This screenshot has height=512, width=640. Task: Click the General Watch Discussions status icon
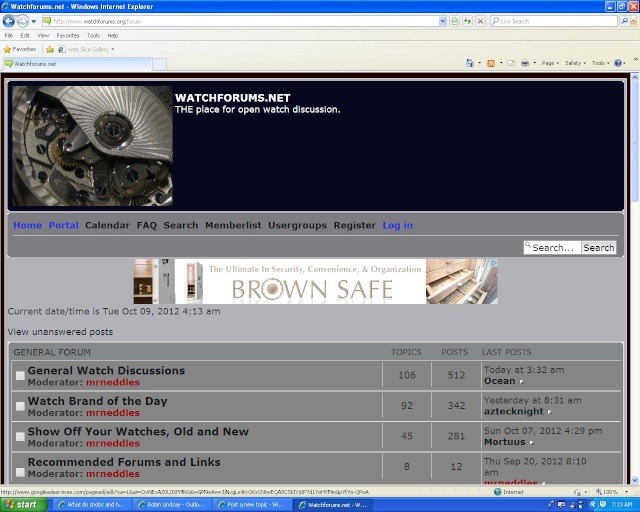click(20, 376)
